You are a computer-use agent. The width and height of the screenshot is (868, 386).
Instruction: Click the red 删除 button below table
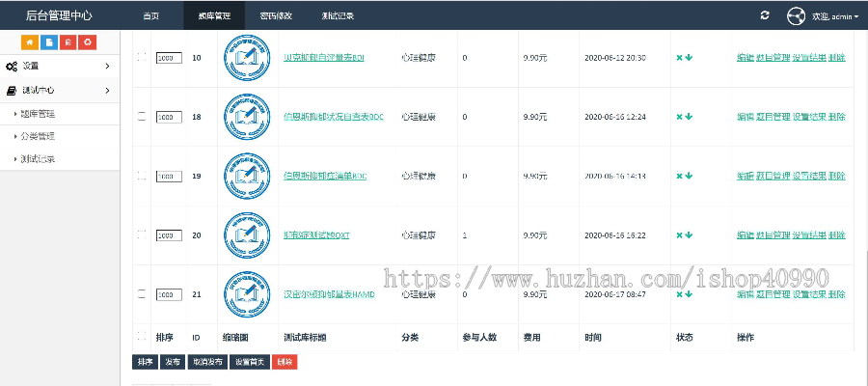pyautogui.click(x=285, y=362)
